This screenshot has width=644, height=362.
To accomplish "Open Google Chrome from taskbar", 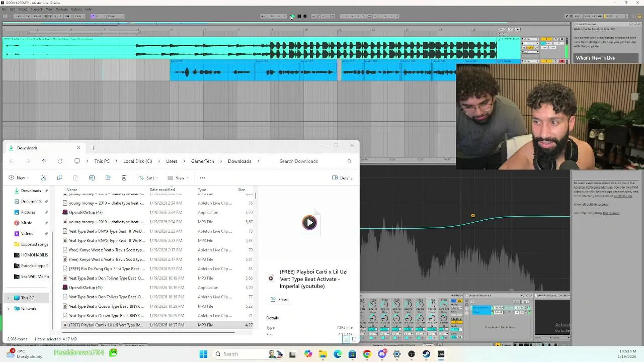I will coord(367,354).
